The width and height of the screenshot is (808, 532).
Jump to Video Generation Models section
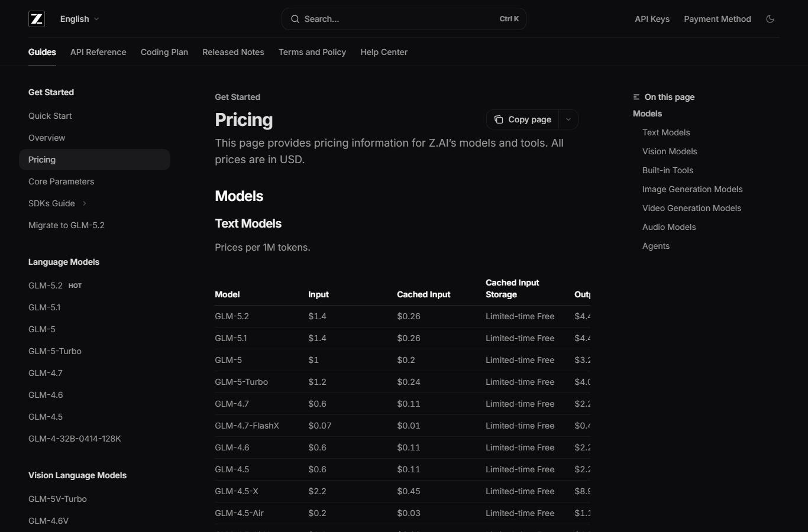691,208
